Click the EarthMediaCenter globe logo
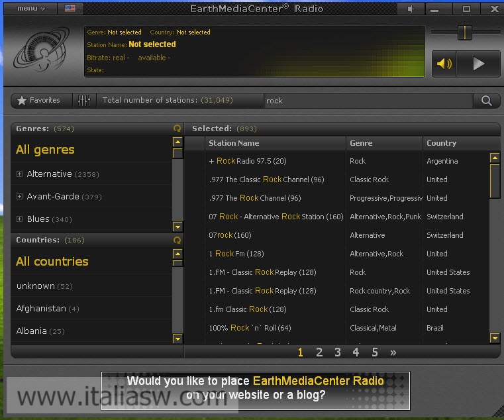The height and width of the screenshot is (420, 504). coord(42,49)
